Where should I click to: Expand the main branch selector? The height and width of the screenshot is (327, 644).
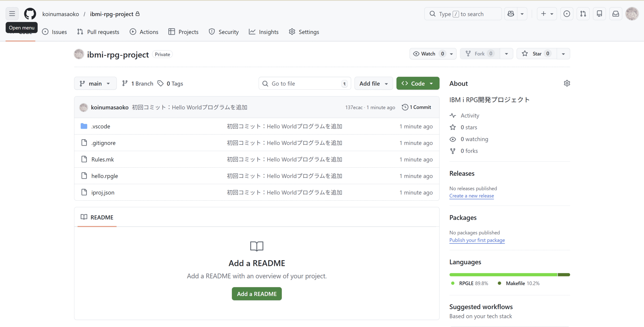tap(95, 83)
